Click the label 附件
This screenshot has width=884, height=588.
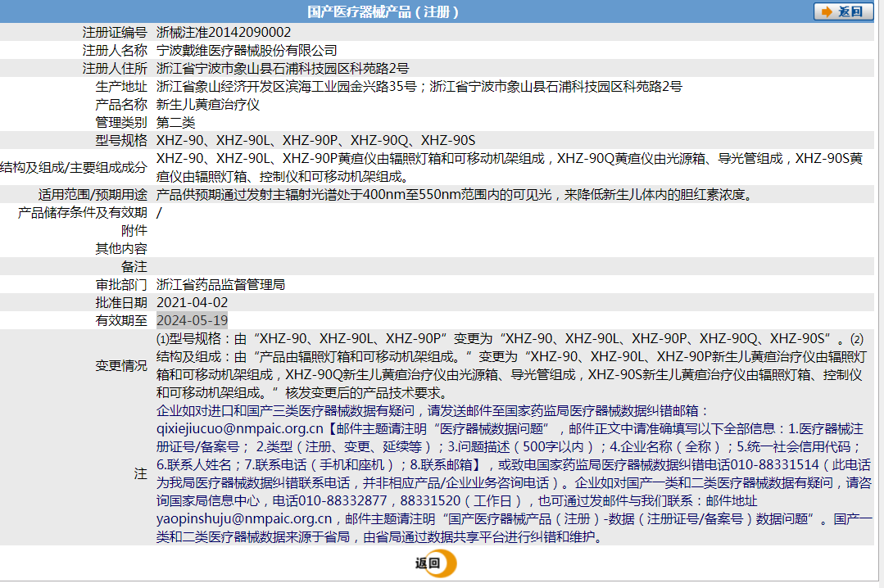click(x=134, y=231)
